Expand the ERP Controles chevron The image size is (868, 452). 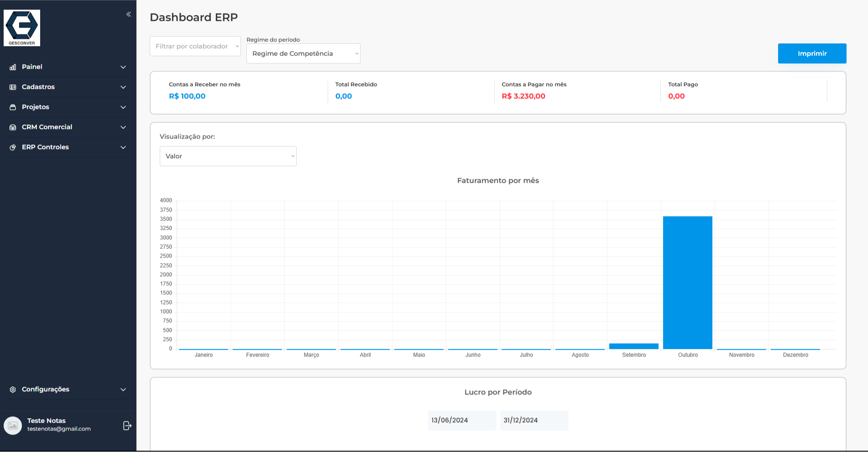pyautogui.click(x=123, y=147)
